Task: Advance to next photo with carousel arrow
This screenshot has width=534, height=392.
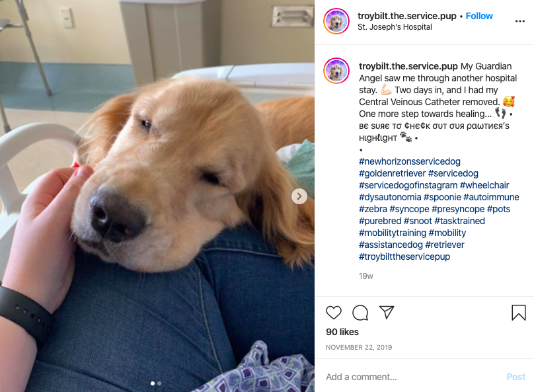Action: click(299, 196)
